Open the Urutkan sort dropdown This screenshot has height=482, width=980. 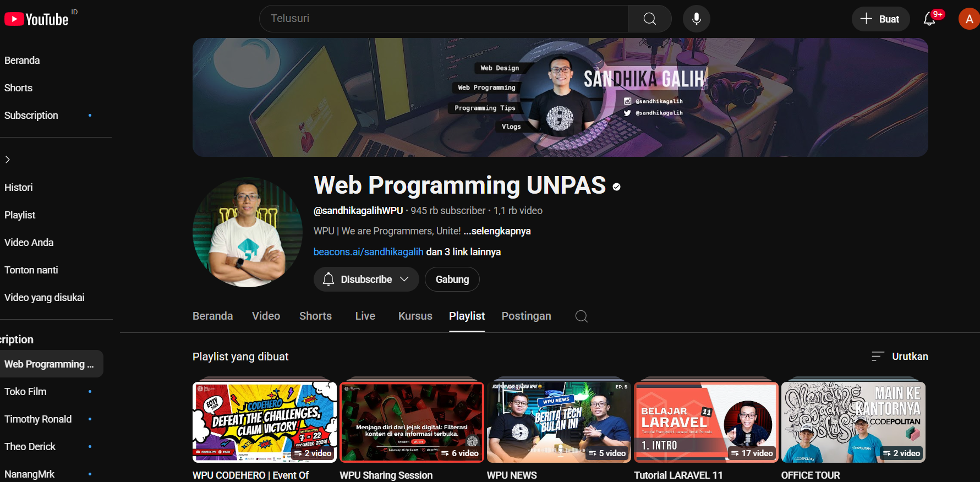900,357
